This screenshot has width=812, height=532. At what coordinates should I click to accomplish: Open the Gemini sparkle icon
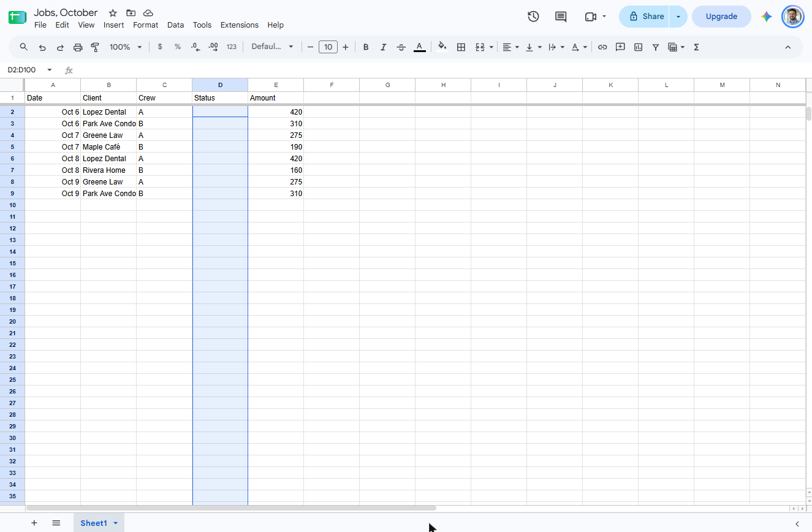767,17
